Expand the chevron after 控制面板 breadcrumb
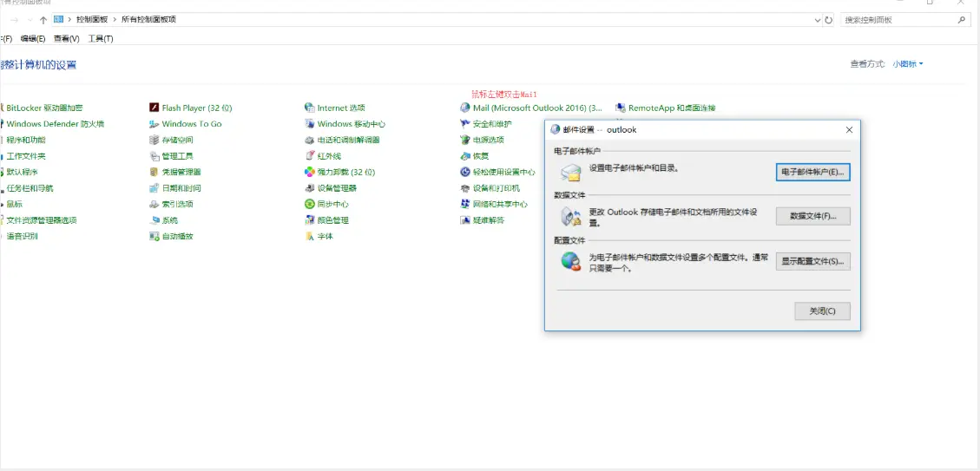The height and width of the screenshot is (471, 980). [x=115, y=19]
